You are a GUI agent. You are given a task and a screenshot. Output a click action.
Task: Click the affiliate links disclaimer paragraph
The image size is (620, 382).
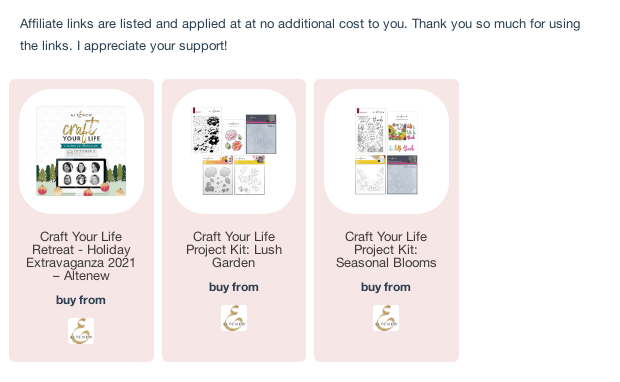pos(300,35)
